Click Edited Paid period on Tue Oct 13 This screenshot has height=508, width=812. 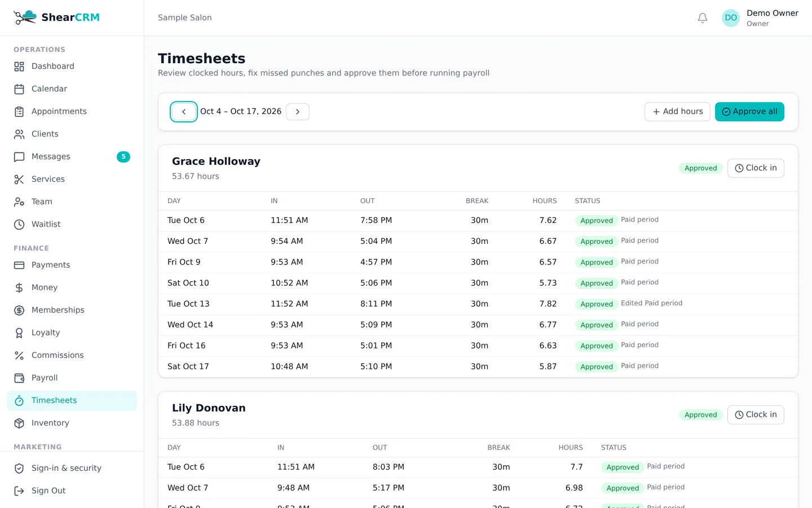[x=652, y=304]
